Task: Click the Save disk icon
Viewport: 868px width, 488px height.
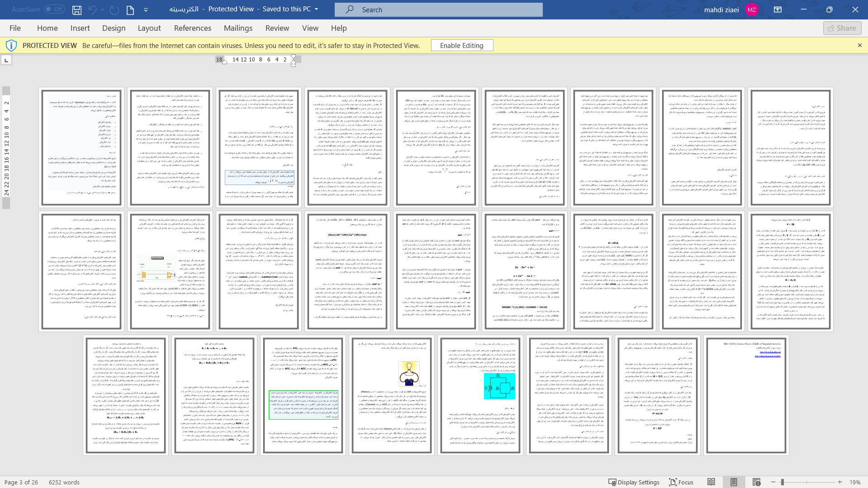Action: 77,9
